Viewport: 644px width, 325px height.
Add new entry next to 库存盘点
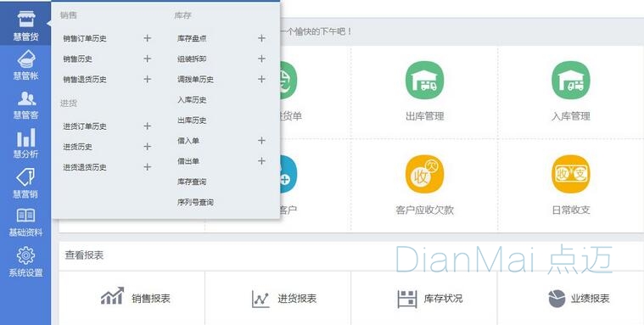(261, 38)
